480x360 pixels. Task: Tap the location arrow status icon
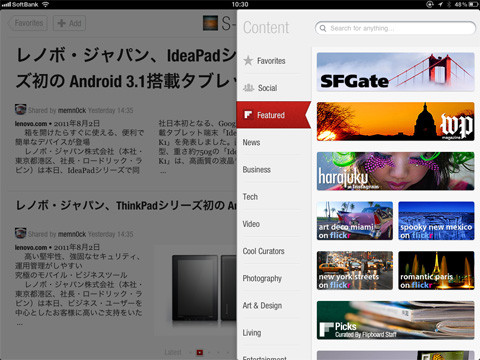(x=440, y=4)
